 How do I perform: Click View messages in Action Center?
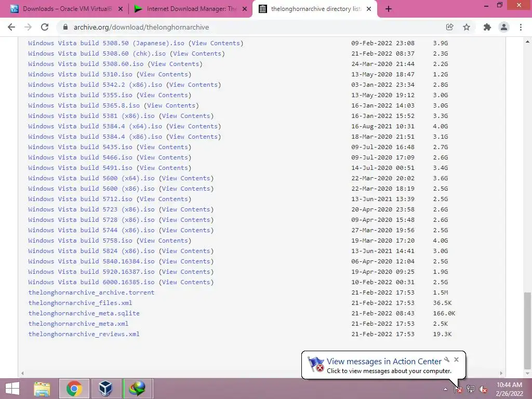[384, 362]
